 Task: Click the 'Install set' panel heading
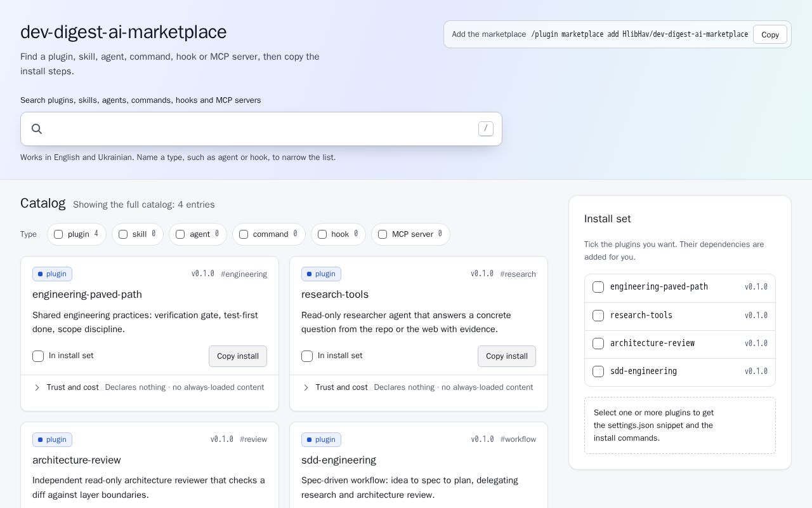point(608,219)
